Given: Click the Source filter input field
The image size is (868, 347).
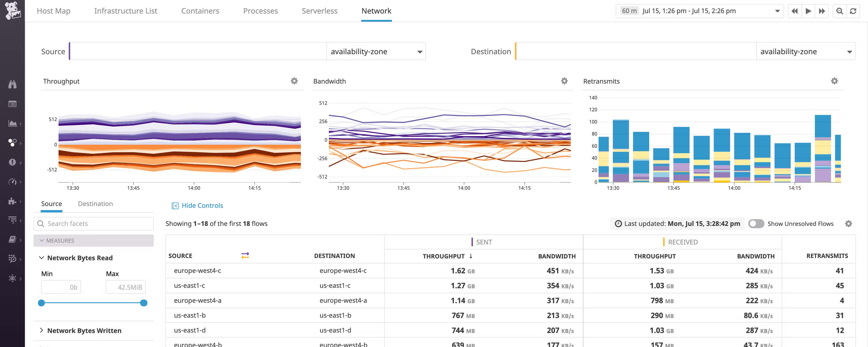Looking at the screenshot, I should click(198, 52).
